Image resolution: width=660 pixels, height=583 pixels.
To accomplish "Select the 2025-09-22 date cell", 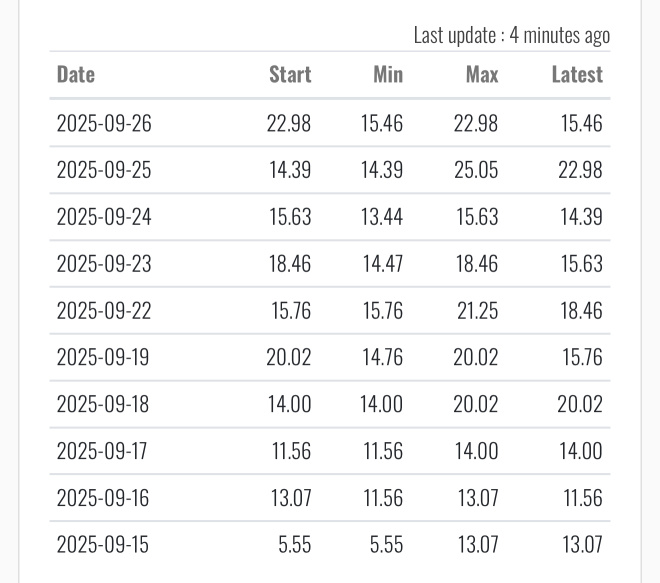I will 104,311.
